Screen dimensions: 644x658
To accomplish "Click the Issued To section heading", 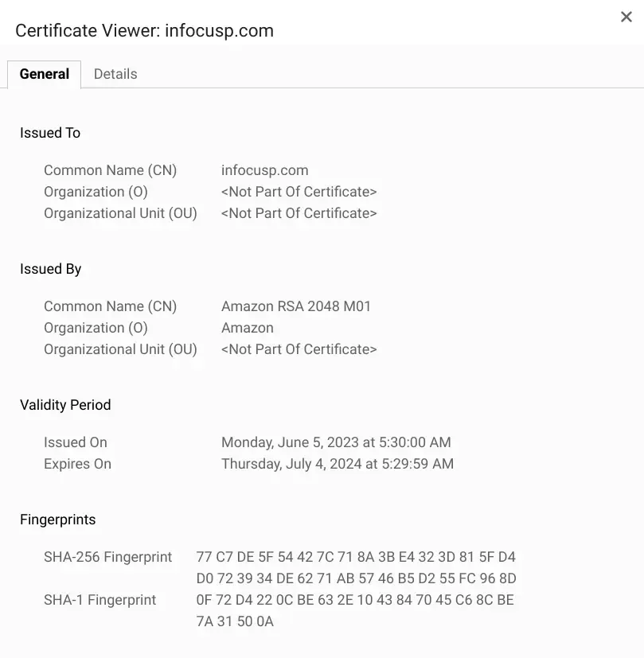I will click(49, 132).
